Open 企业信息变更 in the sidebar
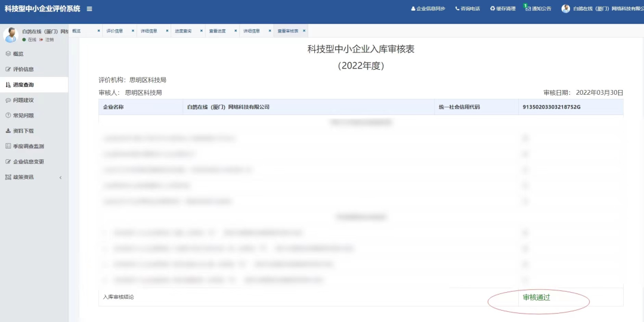 (x=28, y=162)
